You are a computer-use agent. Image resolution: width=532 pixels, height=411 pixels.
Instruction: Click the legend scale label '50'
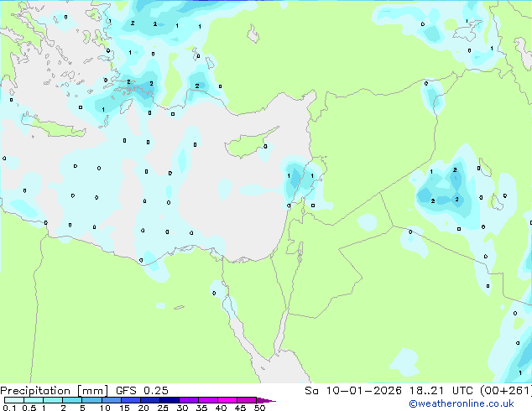click(x=259, y=408)
